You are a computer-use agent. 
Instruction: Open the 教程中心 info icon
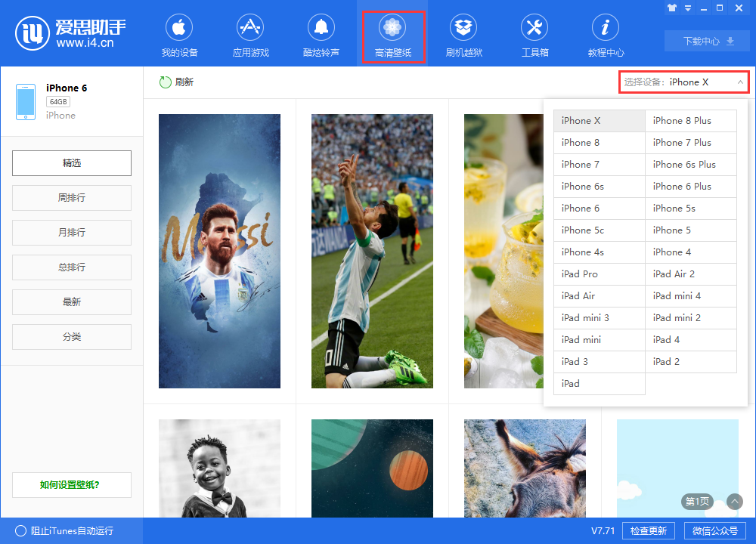[606, 29]
